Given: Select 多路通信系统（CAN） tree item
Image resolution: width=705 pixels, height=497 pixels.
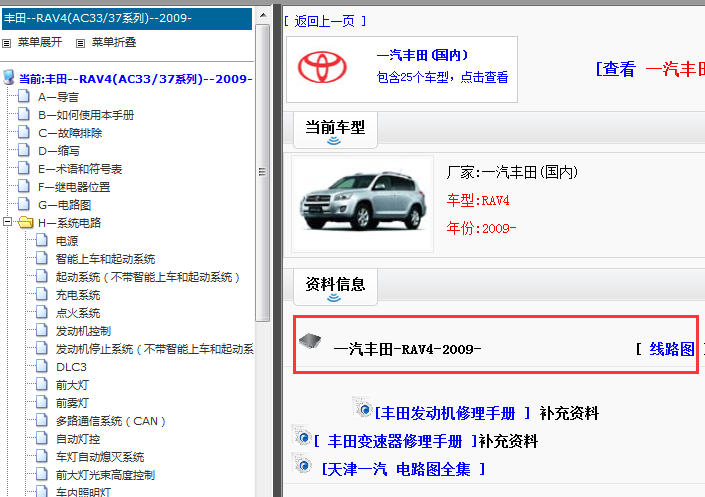Looking at the screenshot, I should 111,421.
